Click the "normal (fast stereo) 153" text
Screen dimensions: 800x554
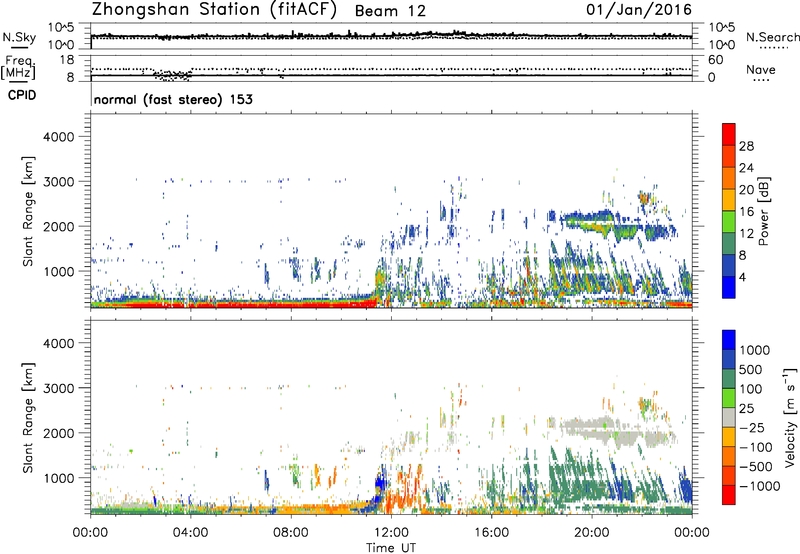click(x=173, y=99)
